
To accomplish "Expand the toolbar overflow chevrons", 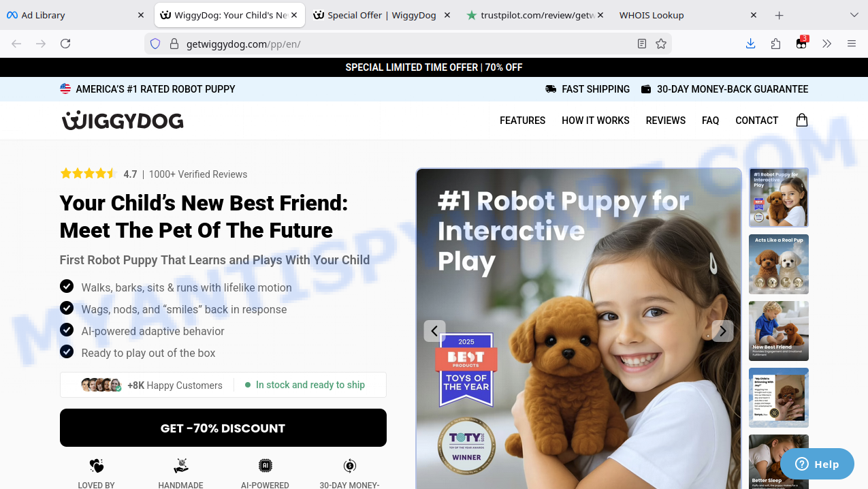I will pyautogui.click(x=826, y=44).
